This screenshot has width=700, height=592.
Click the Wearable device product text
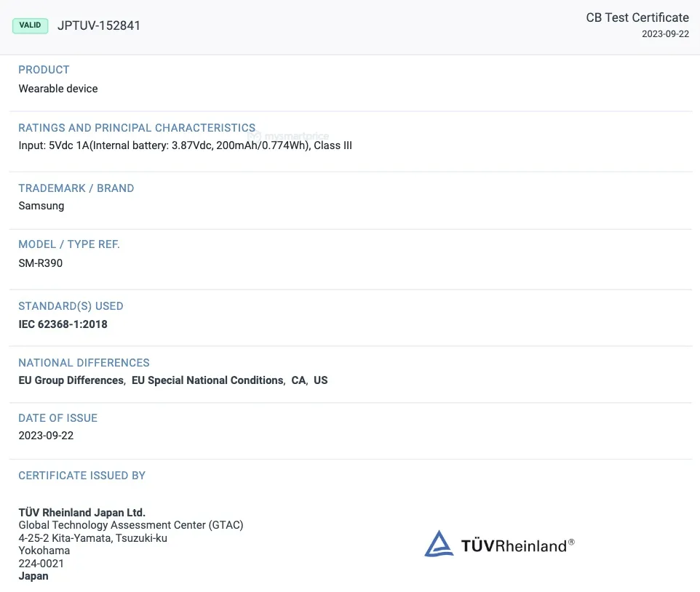58,89
